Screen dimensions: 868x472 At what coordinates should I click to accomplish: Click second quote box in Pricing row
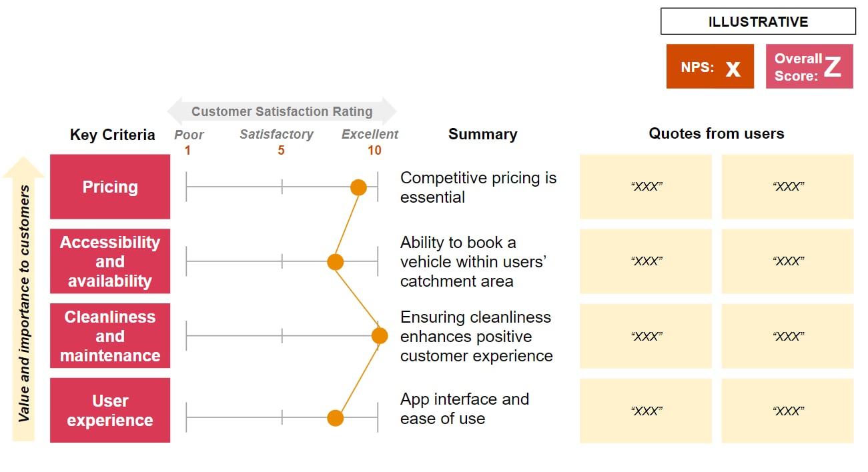point(787,187)
